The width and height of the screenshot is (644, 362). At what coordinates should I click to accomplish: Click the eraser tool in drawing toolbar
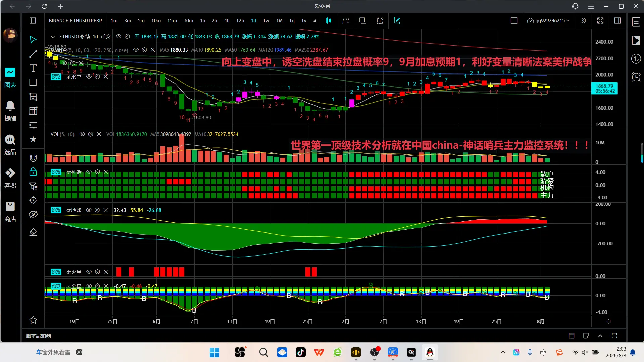(x=33, y=232)
